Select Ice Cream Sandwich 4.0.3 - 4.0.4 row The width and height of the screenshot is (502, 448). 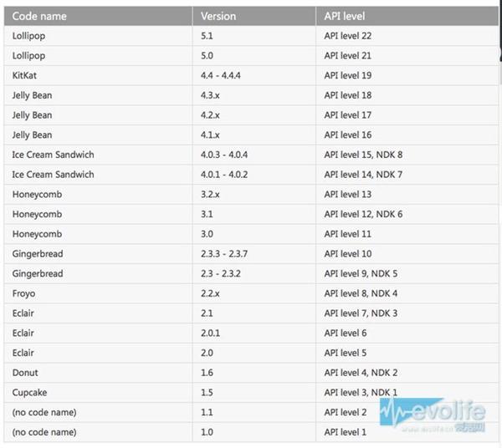(251, 155)
